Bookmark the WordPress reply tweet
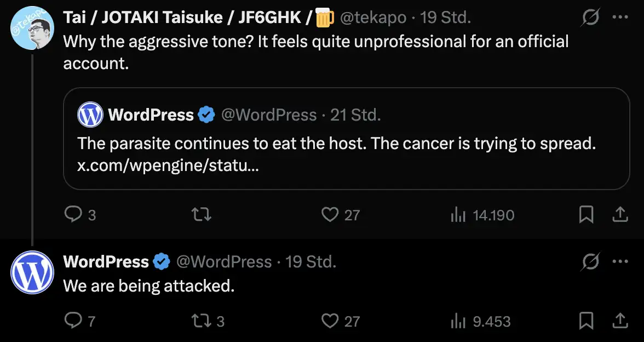Screen dimensions: 644x342 point(586,321)
